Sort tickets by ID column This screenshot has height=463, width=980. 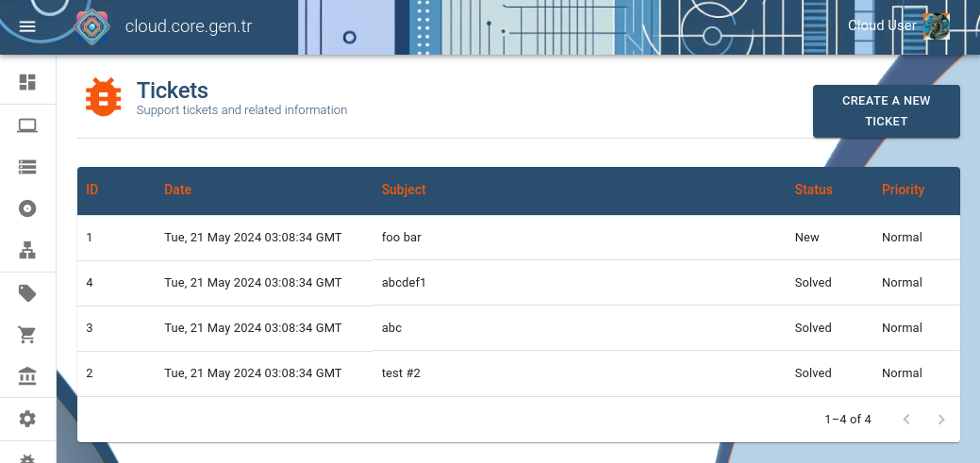tap(92, 190)
